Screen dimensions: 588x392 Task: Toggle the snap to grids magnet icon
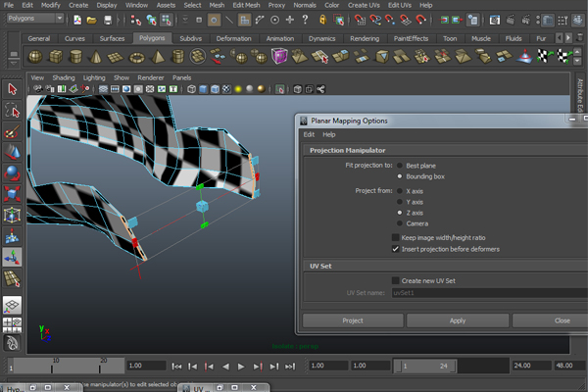click(x=360, y=20)
